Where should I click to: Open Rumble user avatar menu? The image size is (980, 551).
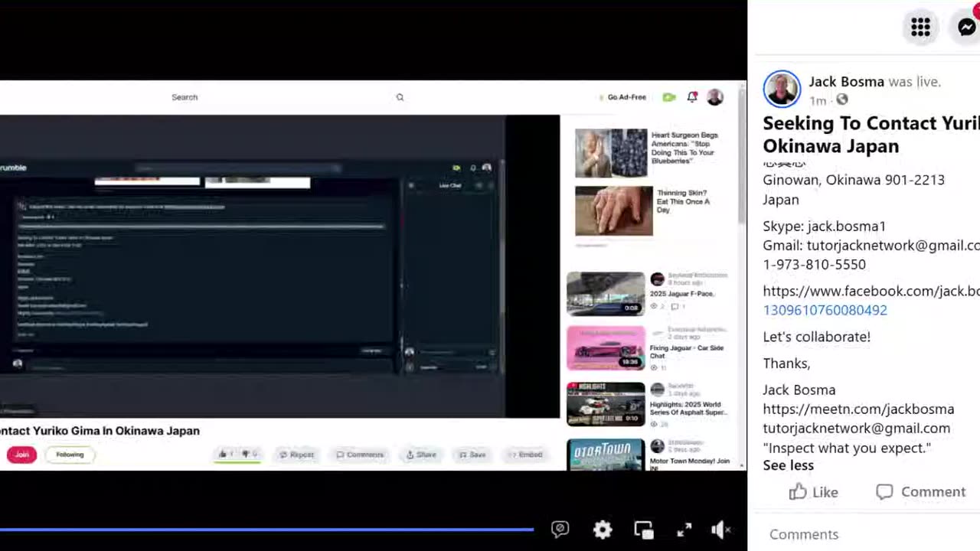[x=715, y=97]
